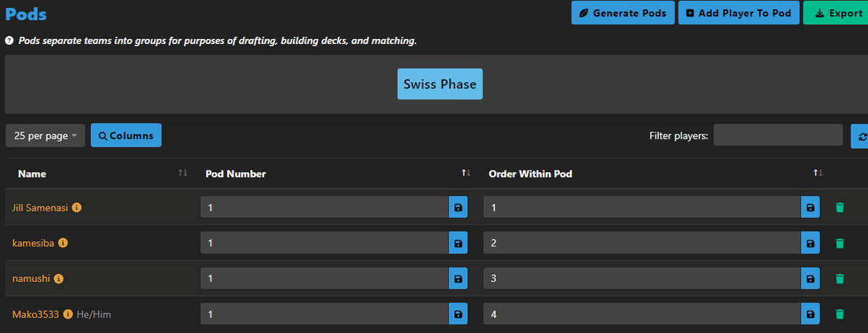This screenshot has height=333, width=868.
Task: Delete Mako3533 from the pod
Action: pos(839,313)
